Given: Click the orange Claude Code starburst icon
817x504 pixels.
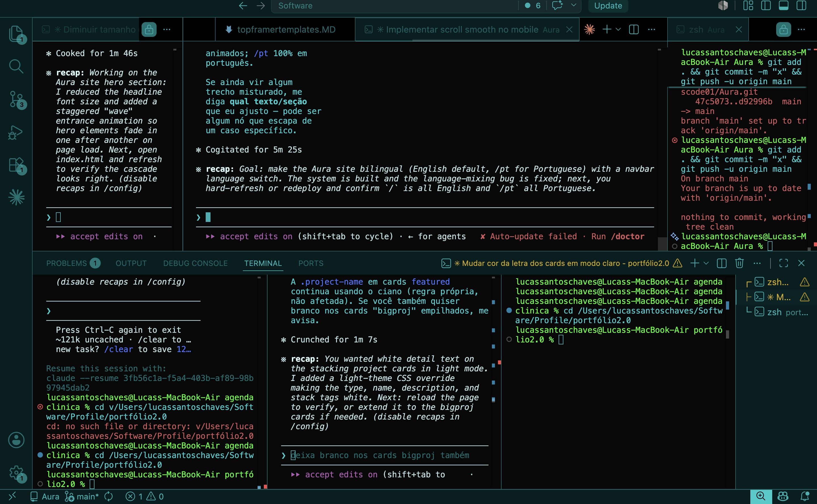Looking at the screenshot, I should [x=589, y=30].
